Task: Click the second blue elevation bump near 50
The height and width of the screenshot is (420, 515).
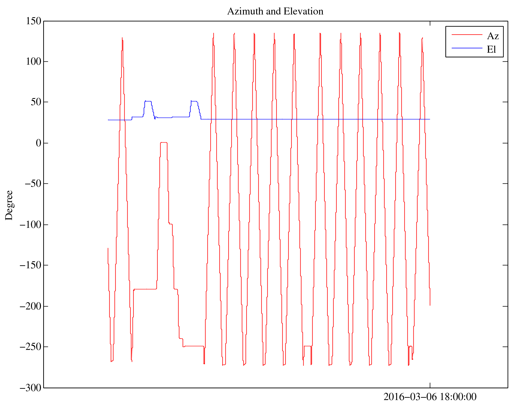Action: (x=194, y=101)
